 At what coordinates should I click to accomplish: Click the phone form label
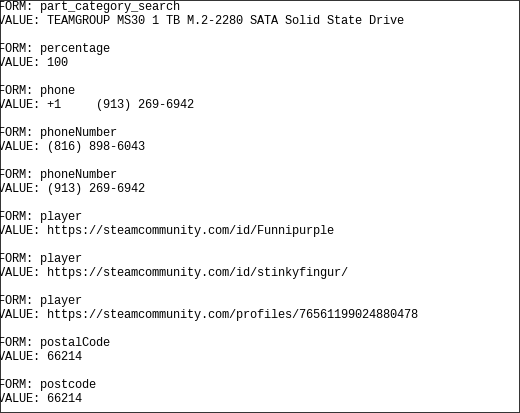coord(57,90)
